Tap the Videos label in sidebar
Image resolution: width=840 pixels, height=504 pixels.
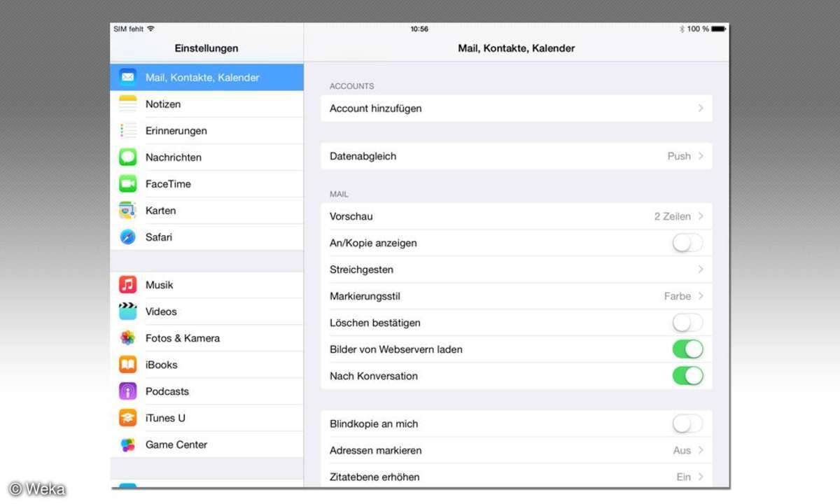click(x=161, y=311)
